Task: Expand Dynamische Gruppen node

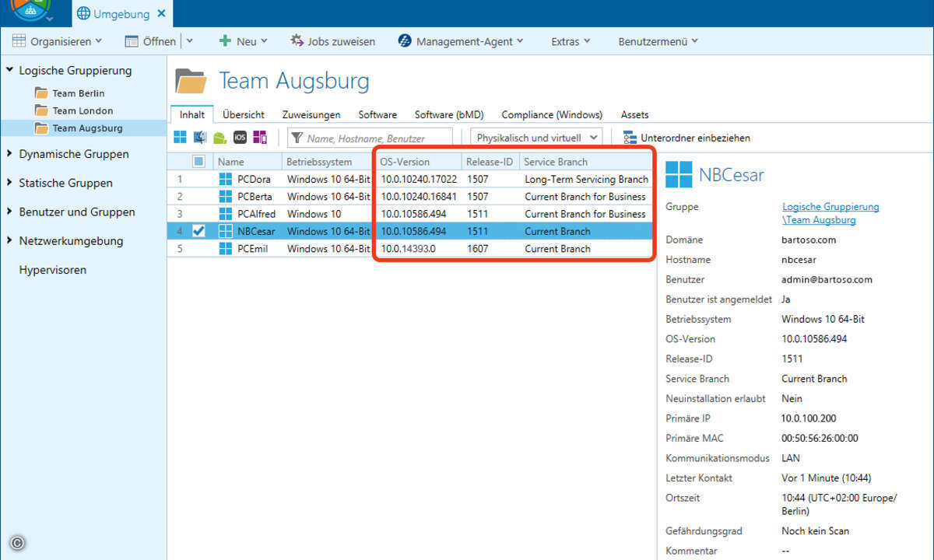Action: click(x=10, y=154)
